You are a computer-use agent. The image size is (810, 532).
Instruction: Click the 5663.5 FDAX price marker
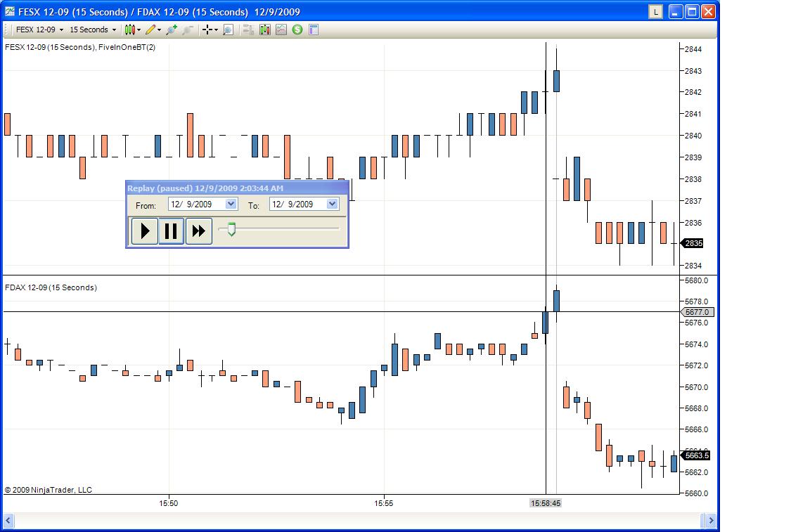pos(695,455)
